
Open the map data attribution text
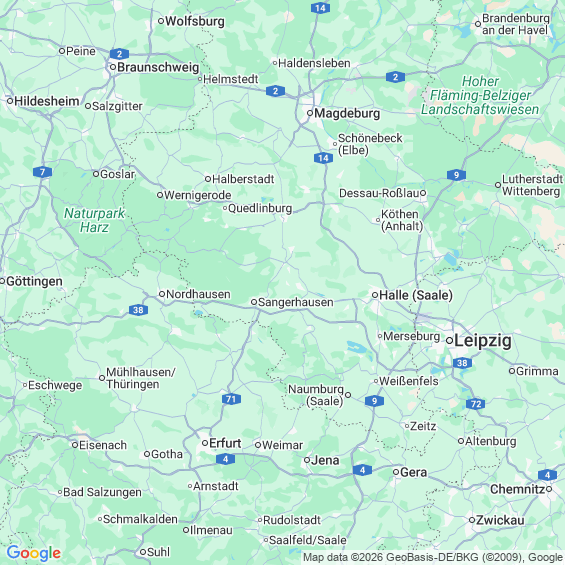[433, 557]
